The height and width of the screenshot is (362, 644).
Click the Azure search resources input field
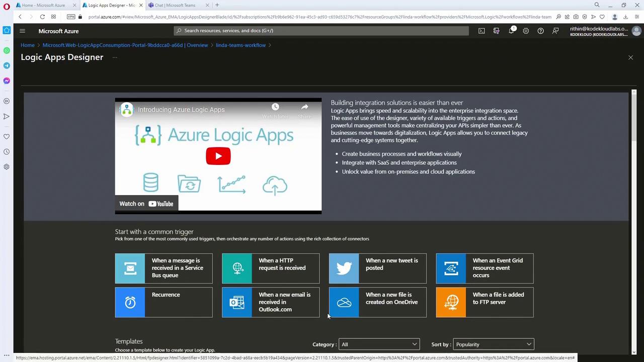pos(322,31)
